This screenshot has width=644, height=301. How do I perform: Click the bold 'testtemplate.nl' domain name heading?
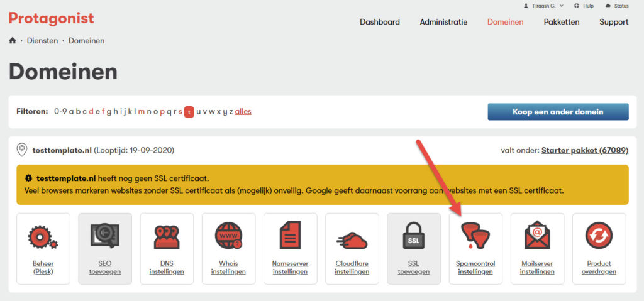coord(62,150)
